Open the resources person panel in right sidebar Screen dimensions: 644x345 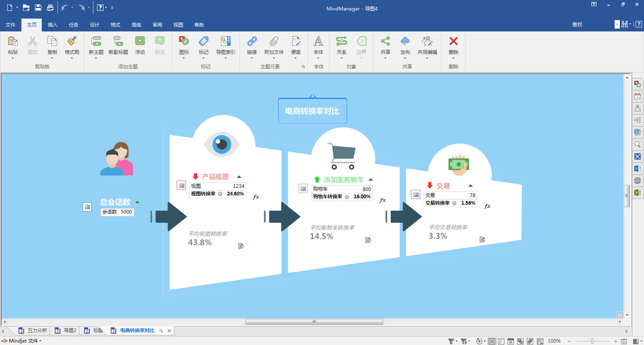pos(638,108)
